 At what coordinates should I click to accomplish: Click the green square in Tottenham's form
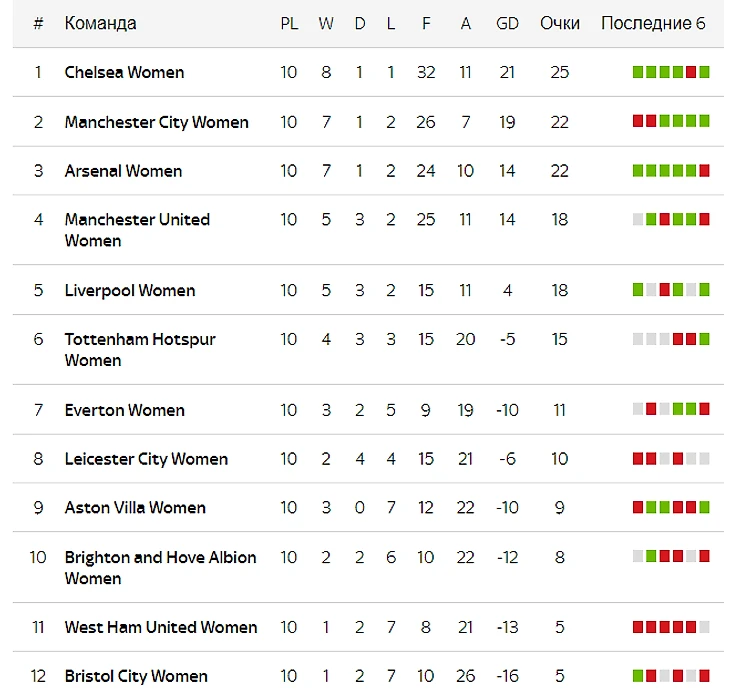tap(704, 339)
